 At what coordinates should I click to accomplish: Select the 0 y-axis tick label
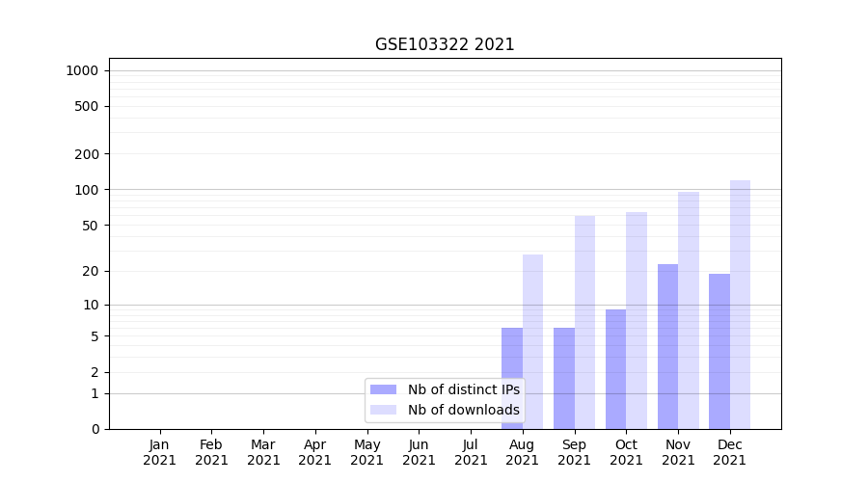tap(95, 429)
